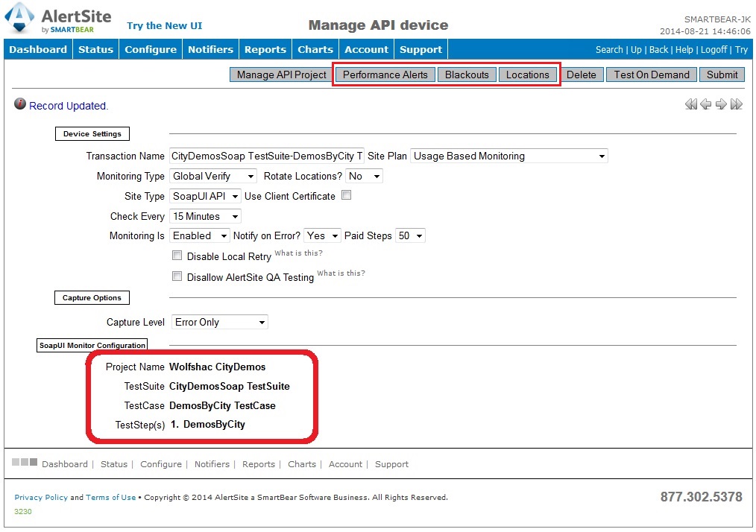Click What is this? next to Disable Local Retry
Screen dimensions: 756x532
point(298,253)
